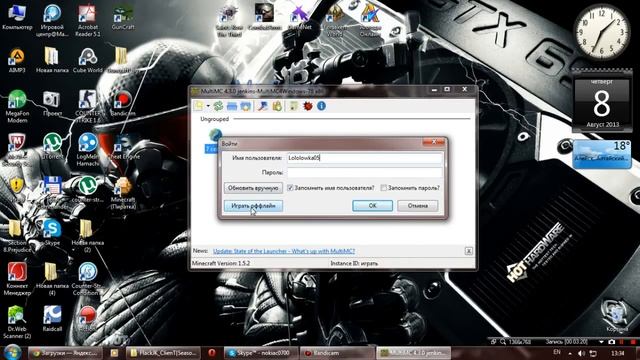Screen dimensions: 640x360
Task: Switch to the Загрузки — Яндекс taskbar window
Action: (x=65, y=353)
